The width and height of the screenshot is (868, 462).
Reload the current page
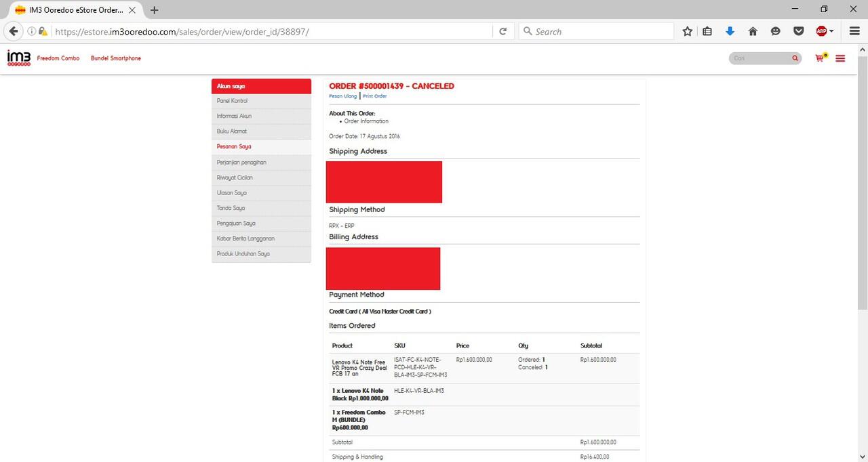(x=502, y=31)
